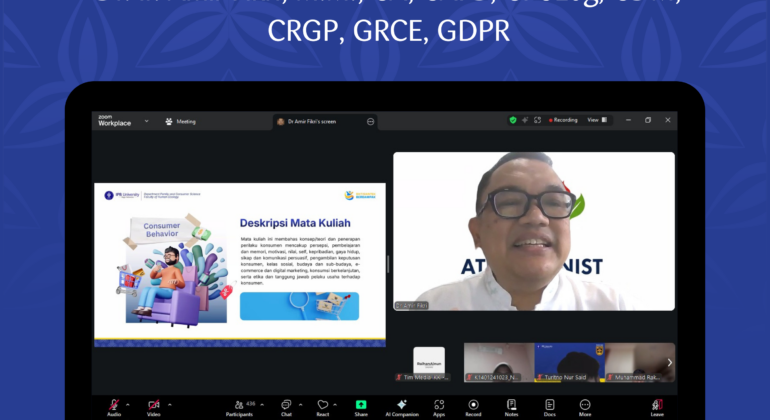This screenshot has width=770, height=420.
Task: Click the green Share screen button
Action: pos(361,405)
